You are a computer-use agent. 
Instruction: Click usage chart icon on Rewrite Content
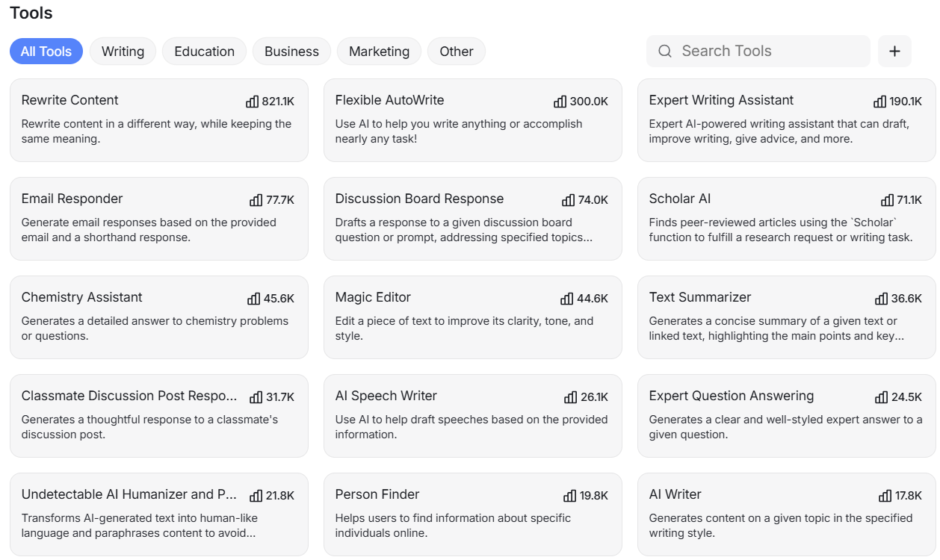(x=253, y=102)
